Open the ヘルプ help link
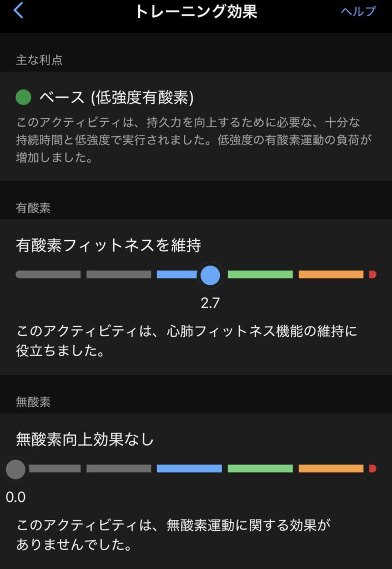 pyautogui.click(x=358, y=12)
